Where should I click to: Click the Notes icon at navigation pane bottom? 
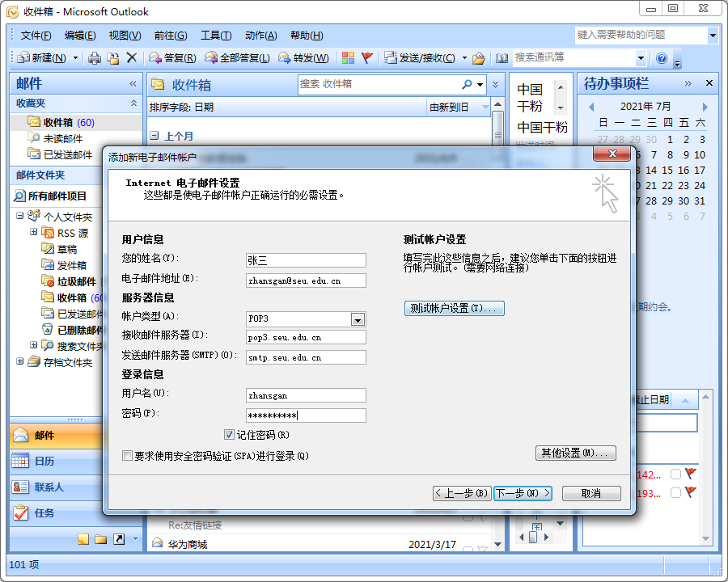(x=83, y=539)
